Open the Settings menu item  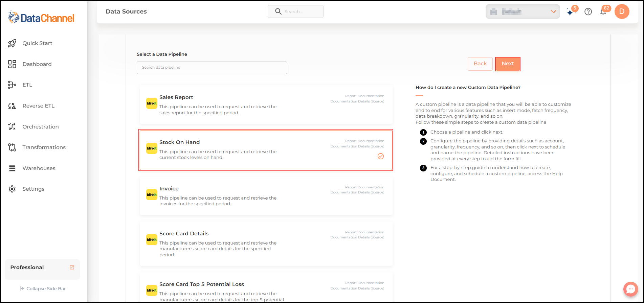(33, 189)
